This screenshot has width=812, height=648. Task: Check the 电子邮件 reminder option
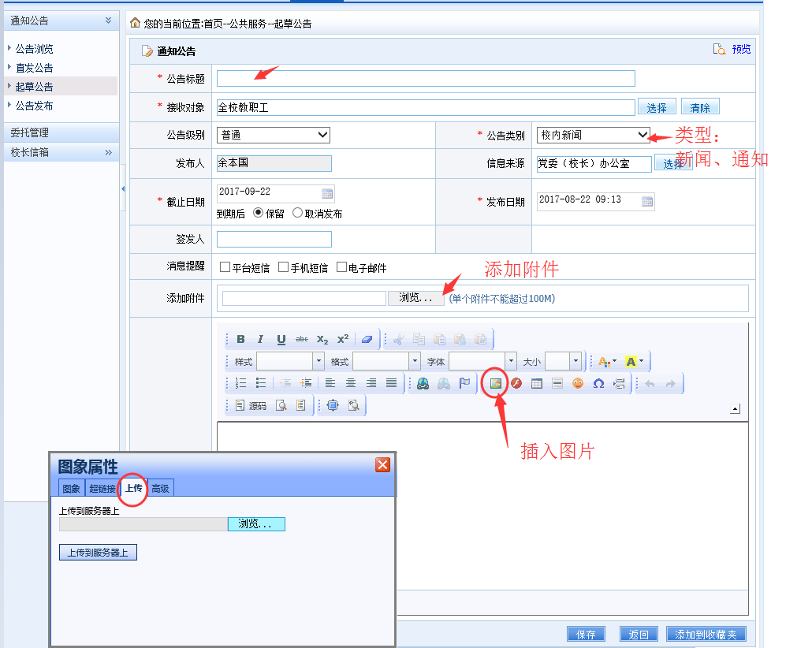tap(341, 267)
